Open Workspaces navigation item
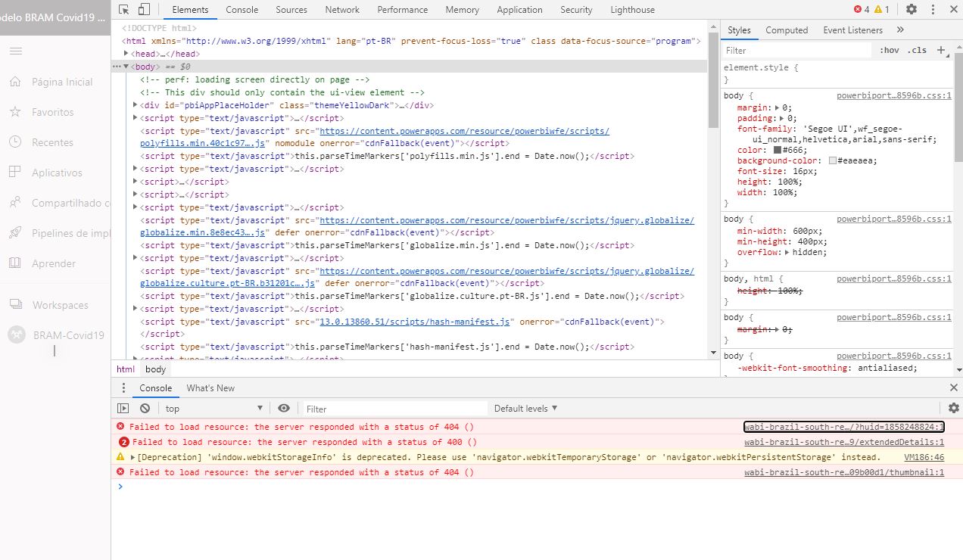The image size is (963, 560). pos(49,305)
